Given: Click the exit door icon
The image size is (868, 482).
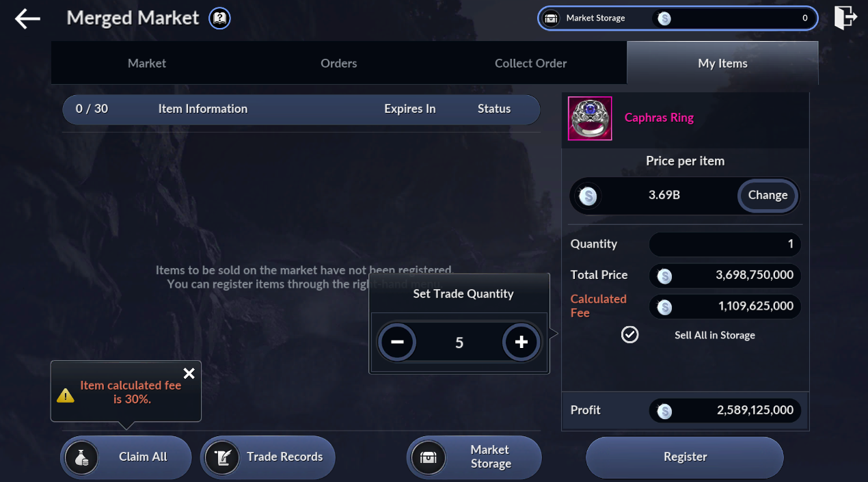Looking at the screenshot, I should point(845,18).
